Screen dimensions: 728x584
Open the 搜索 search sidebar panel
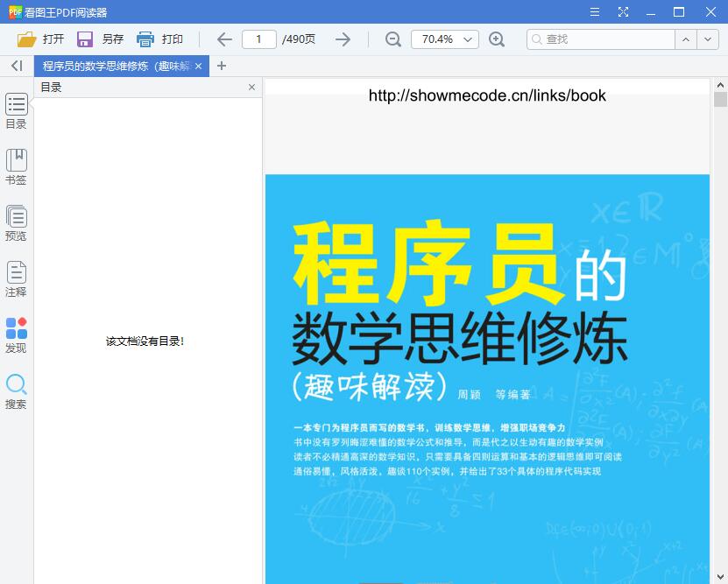click(17, 391)
